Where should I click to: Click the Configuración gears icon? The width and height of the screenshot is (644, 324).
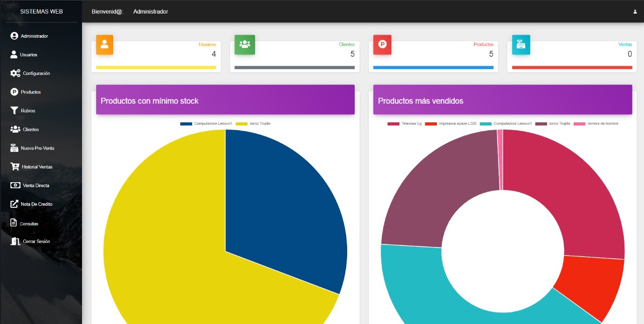[15, 73]
